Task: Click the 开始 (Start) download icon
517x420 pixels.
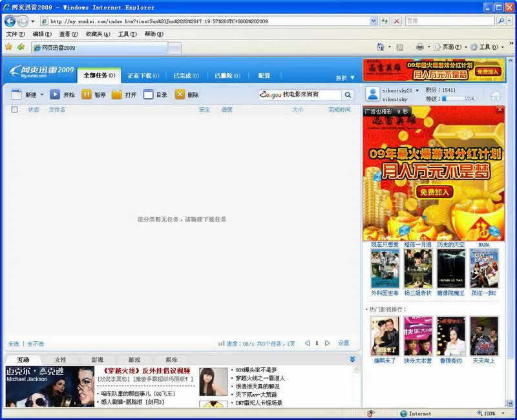Action: click(55, 94)
